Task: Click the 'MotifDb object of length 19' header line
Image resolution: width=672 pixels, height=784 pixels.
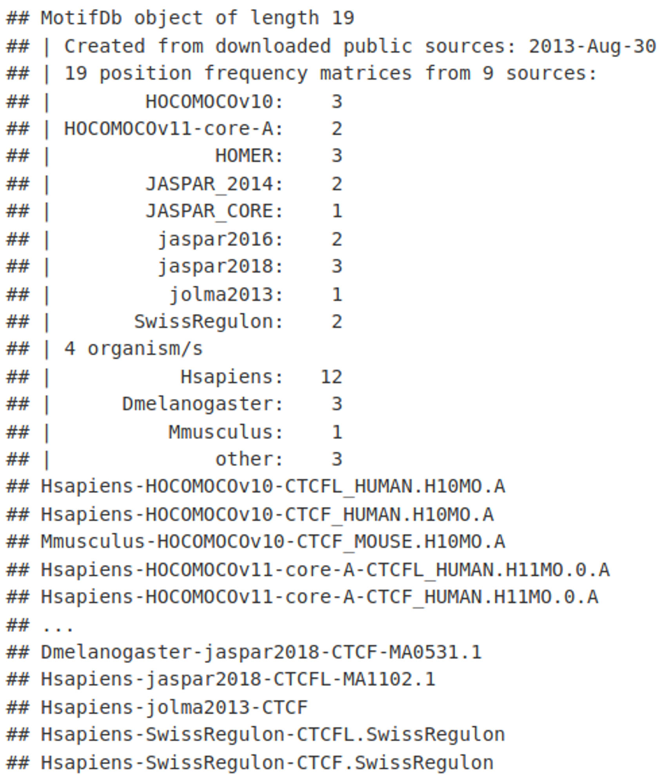Action: 180,18
